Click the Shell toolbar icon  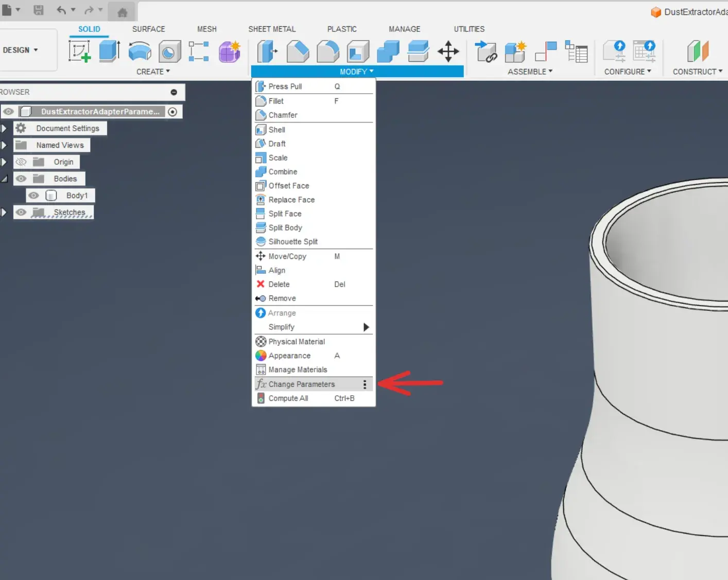point(358,51)
